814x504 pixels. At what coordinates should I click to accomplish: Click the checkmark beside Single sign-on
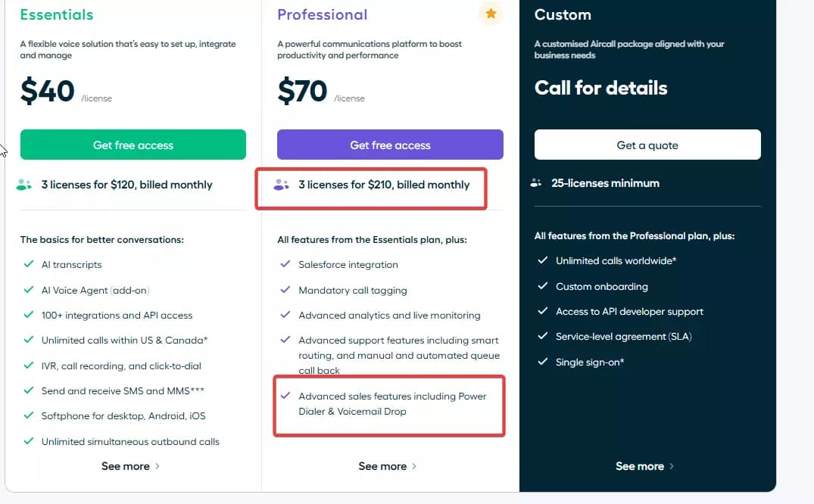544,362
